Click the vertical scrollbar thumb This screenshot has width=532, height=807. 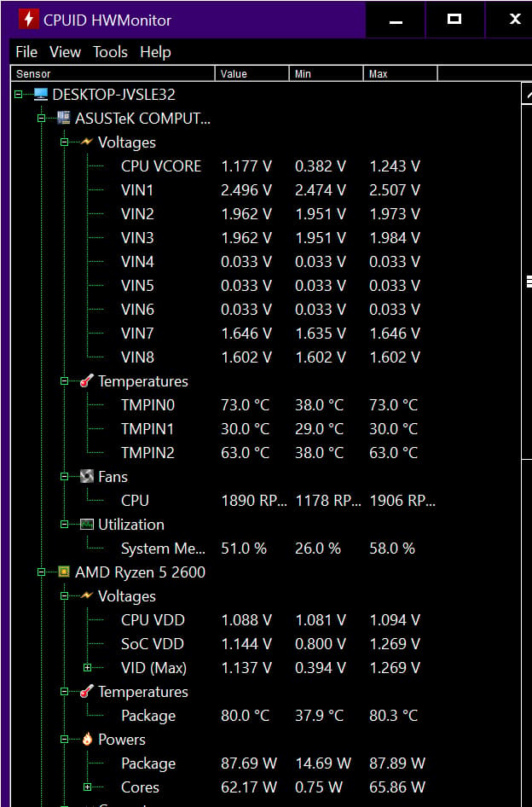(x=527, y=282)
